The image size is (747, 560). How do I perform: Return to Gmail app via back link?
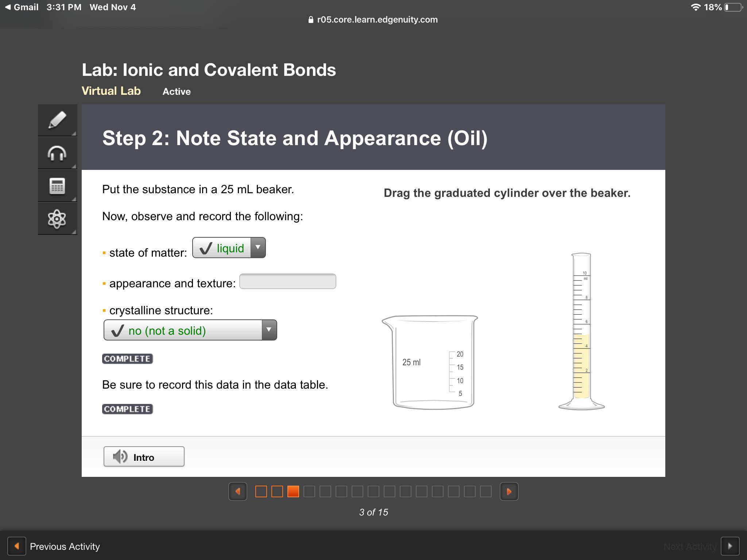[22, 7]
